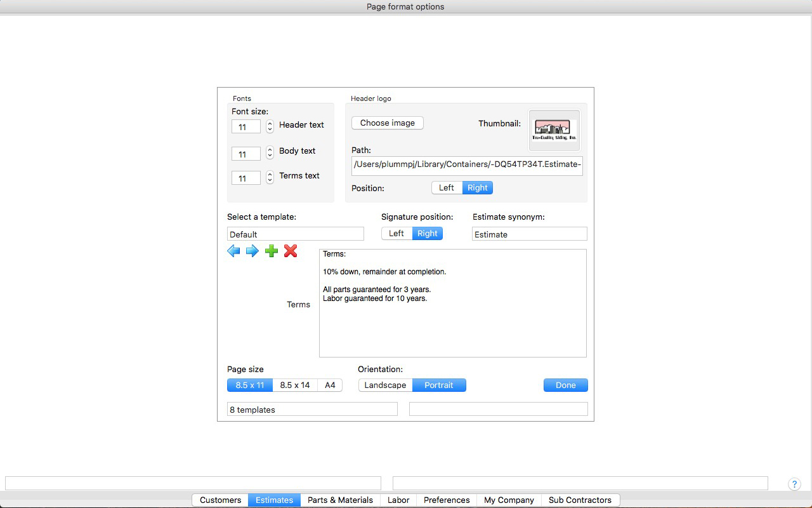The width and height of the screenshot is (812, 508).
Task: Click the red X delete template icon
Action: 291,251
